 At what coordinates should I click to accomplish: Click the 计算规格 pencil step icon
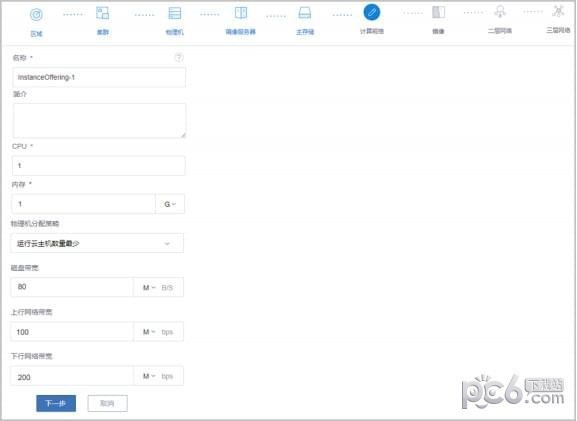372,13
